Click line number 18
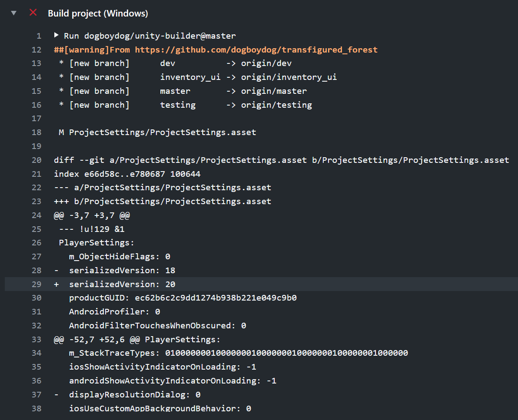The width and height of the screenshot is (518, 420). (37, 132)
